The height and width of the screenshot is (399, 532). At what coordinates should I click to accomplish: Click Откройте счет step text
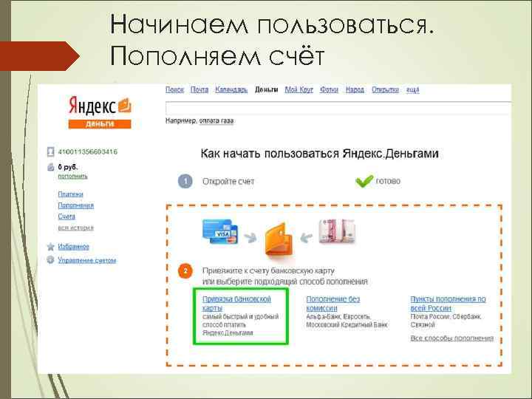point(228,182)
